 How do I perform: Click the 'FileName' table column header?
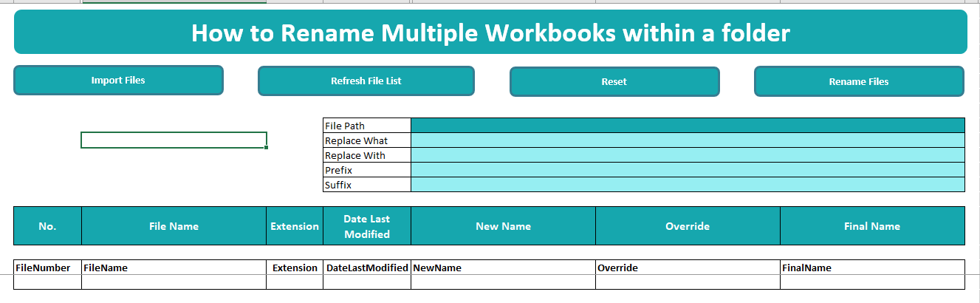(174, 268)
